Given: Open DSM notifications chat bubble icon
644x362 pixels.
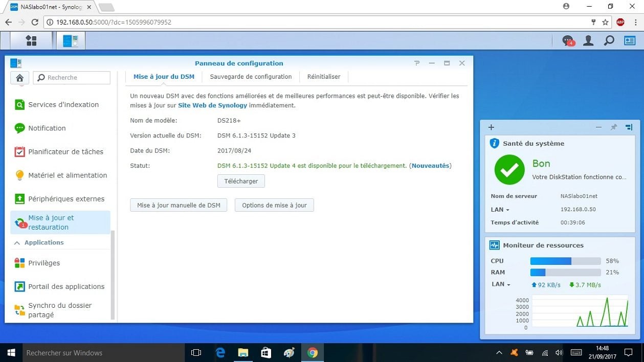Looking at the screenshot, I should click(x=568, y=41).
